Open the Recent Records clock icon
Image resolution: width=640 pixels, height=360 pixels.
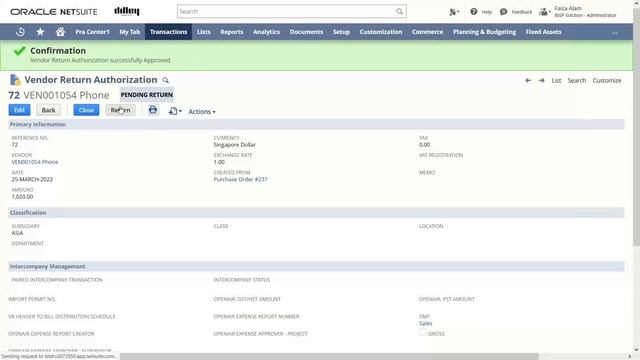pos(20,32)
